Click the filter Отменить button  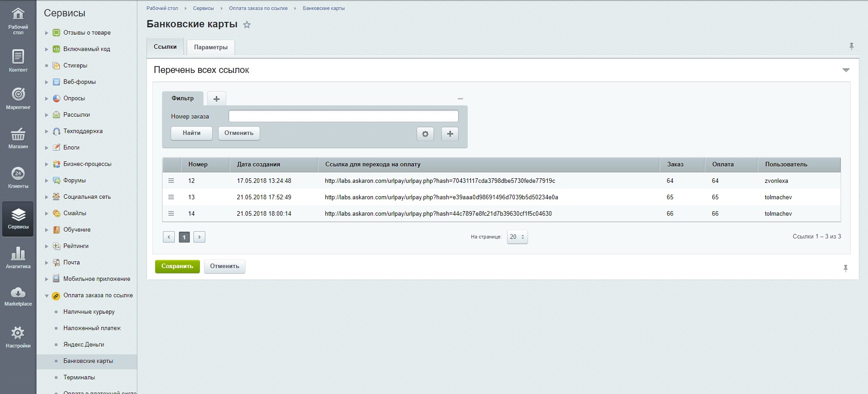click(239, 133)
